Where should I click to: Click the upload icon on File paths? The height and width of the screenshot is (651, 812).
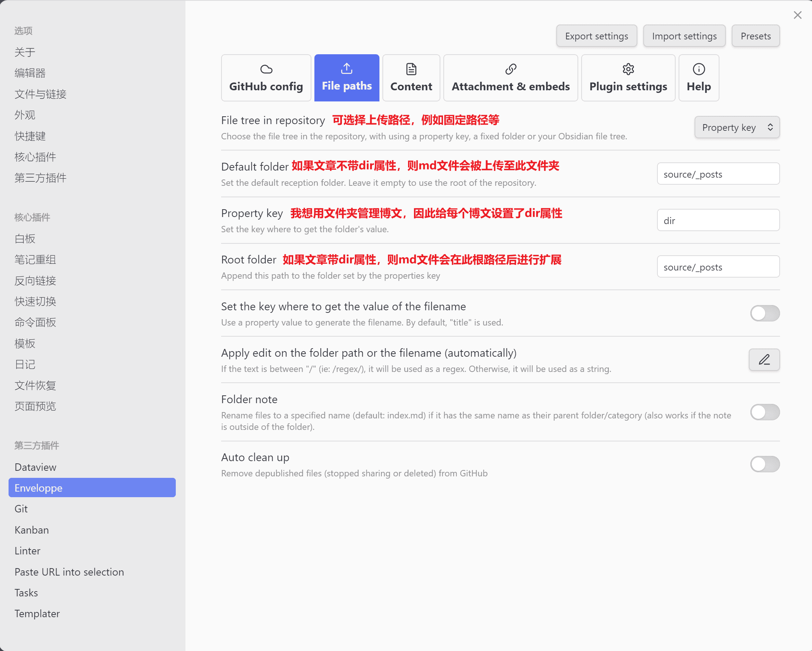[346, 68]
